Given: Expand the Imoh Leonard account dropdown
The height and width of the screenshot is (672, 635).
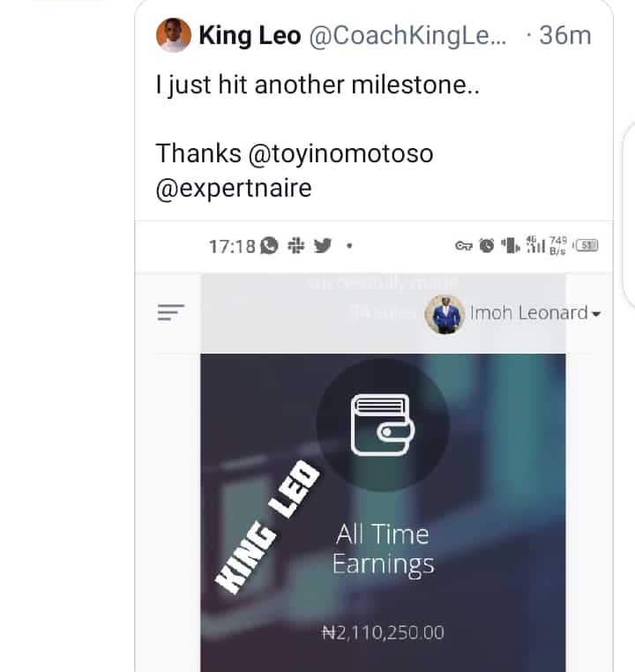Looking at the screenshot, I should coord(596,314).
